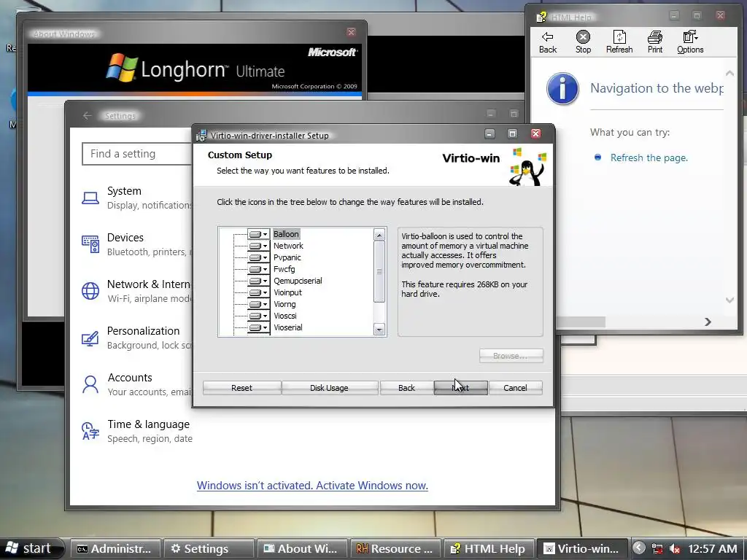Click the back arrow in Settings window
The image size is (747, 560).
pos(87,116)
